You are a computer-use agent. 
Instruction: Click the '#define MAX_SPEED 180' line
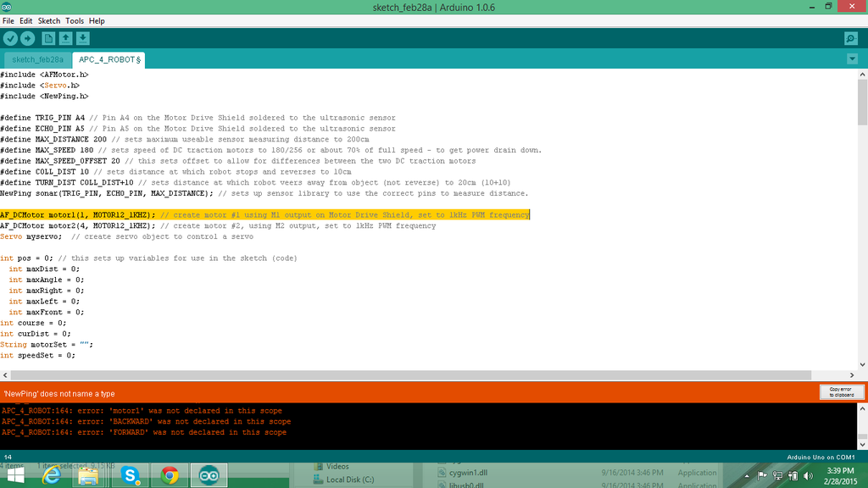click(270, 150)
